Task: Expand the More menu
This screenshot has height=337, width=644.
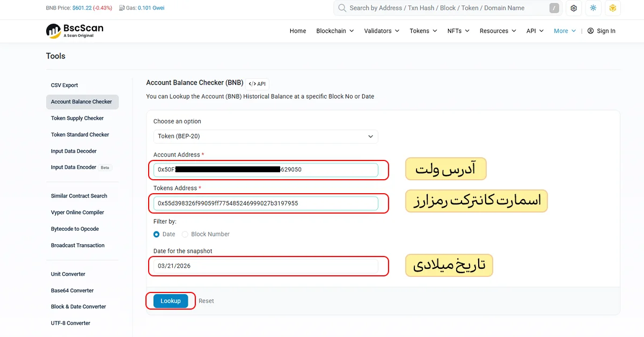Action: pyautogui.click(x=565, y=31)
